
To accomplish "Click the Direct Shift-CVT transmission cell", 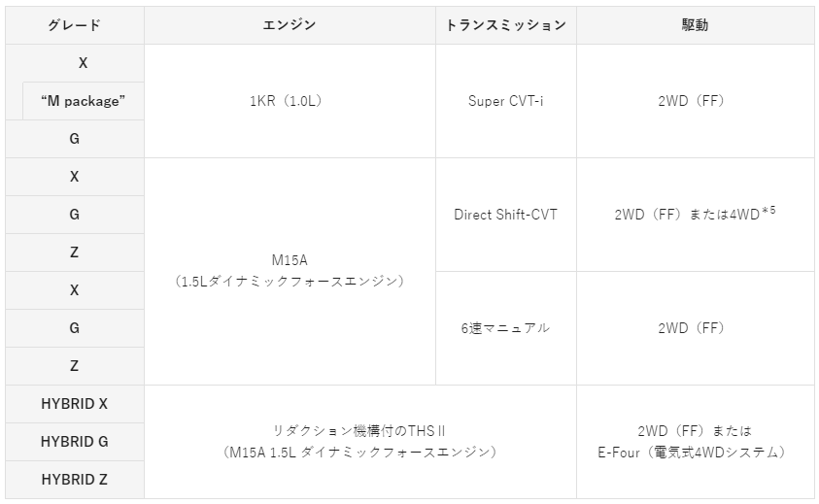I will pyautogui.click(x=505, y=215).
